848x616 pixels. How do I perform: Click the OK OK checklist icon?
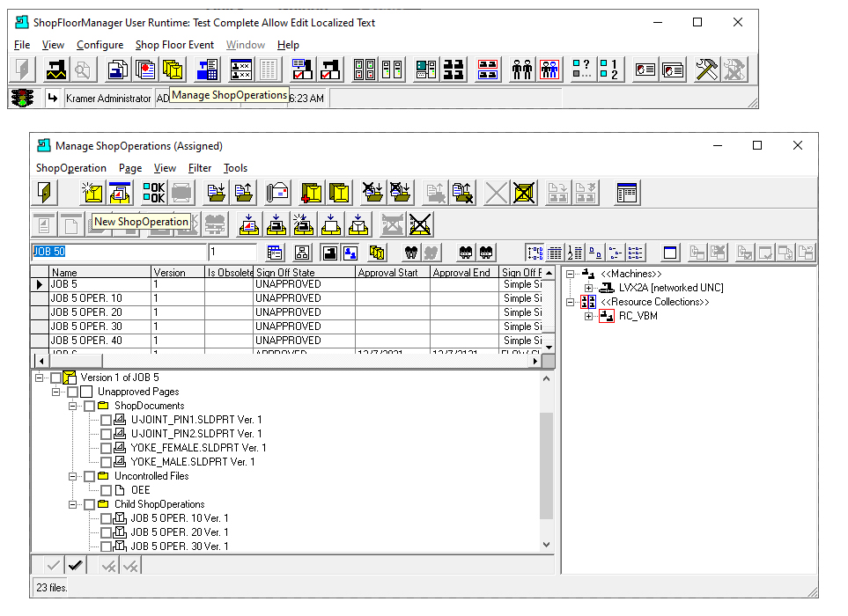(x=153, y=193)
